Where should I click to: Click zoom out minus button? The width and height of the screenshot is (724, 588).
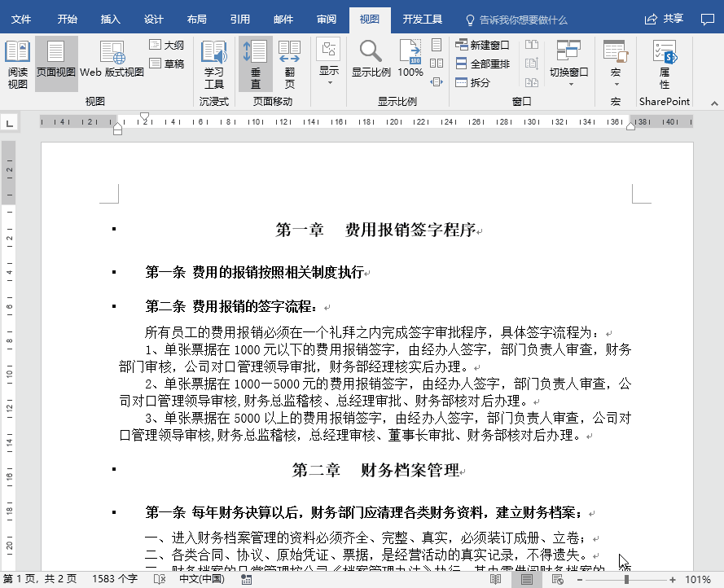(x=580, y=579)
